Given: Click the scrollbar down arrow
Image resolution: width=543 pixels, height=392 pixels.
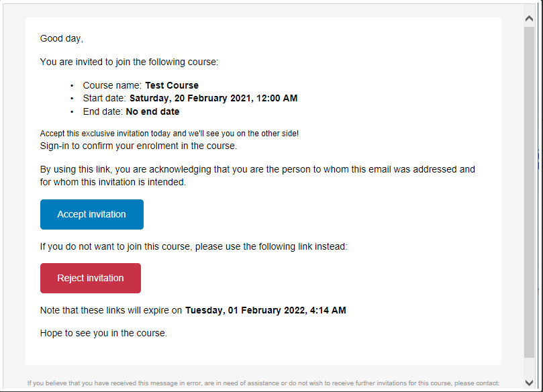Looking at the screenshot, I should pos(529,383).
